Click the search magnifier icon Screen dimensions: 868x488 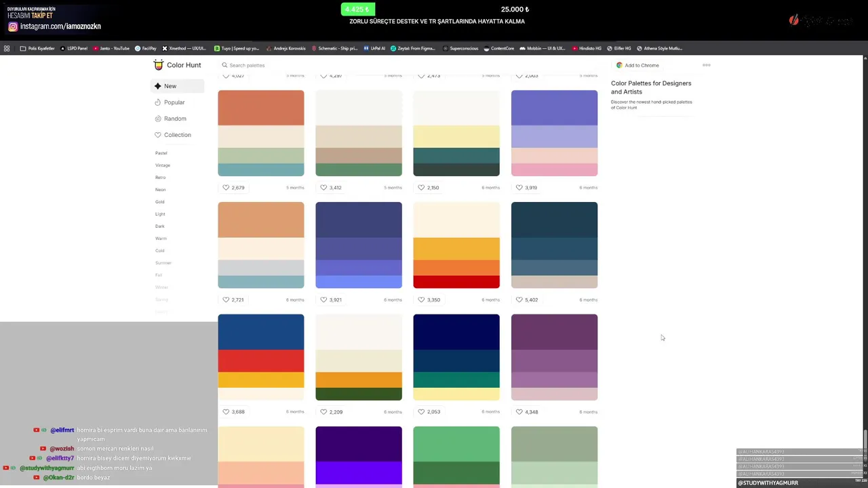click(x=224, y=65)
